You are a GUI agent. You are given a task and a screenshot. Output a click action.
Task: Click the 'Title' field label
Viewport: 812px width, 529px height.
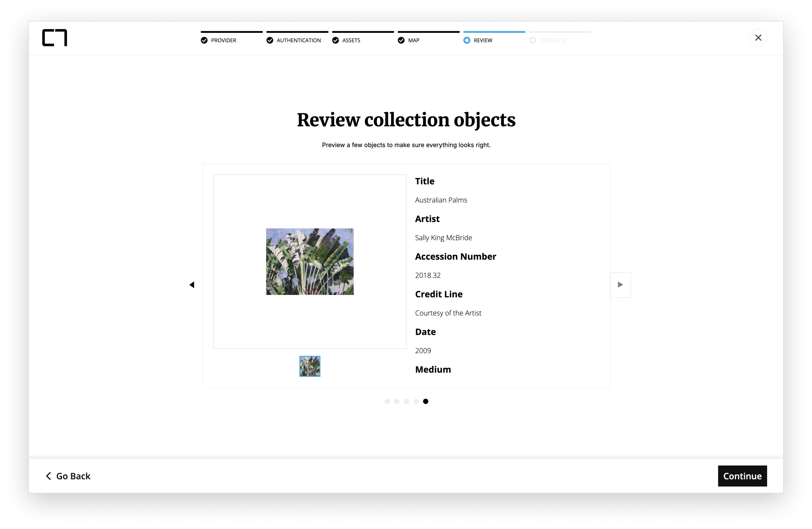coord(425,181)
